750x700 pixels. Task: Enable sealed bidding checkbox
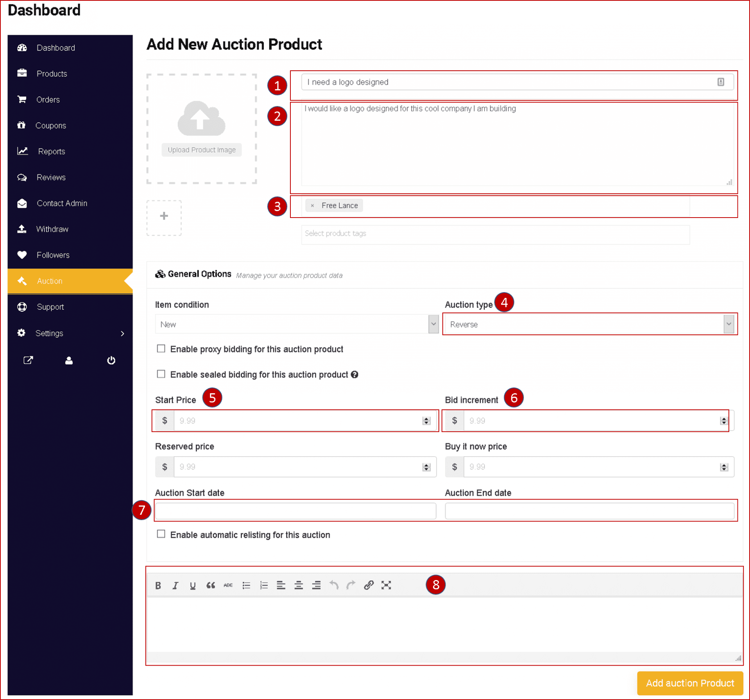[x=161, y=374]
